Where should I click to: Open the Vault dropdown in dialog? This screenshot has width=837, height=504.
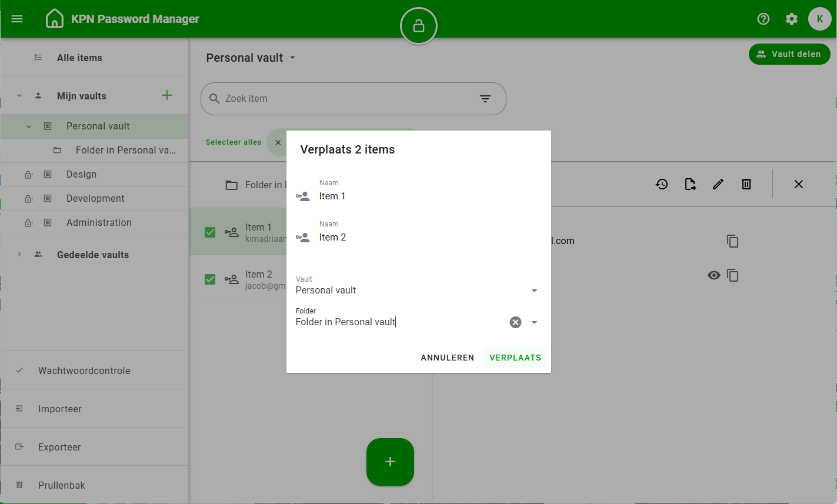coord(534,291)
